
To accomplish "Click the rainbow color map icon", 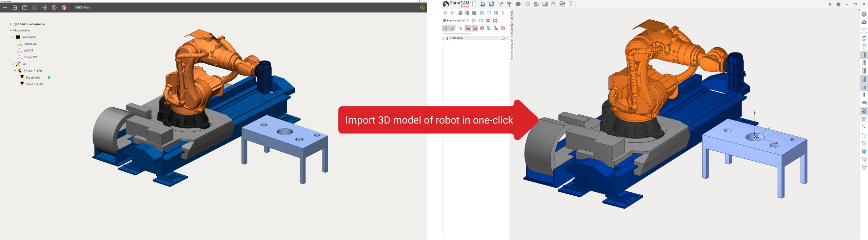I will (x=562, y=4).
